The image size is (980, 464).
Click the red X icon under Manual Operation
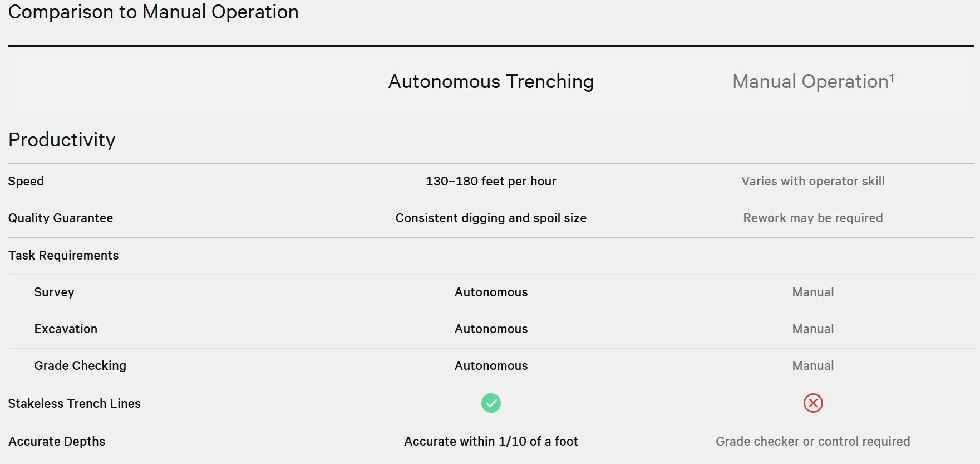[813, 403]
